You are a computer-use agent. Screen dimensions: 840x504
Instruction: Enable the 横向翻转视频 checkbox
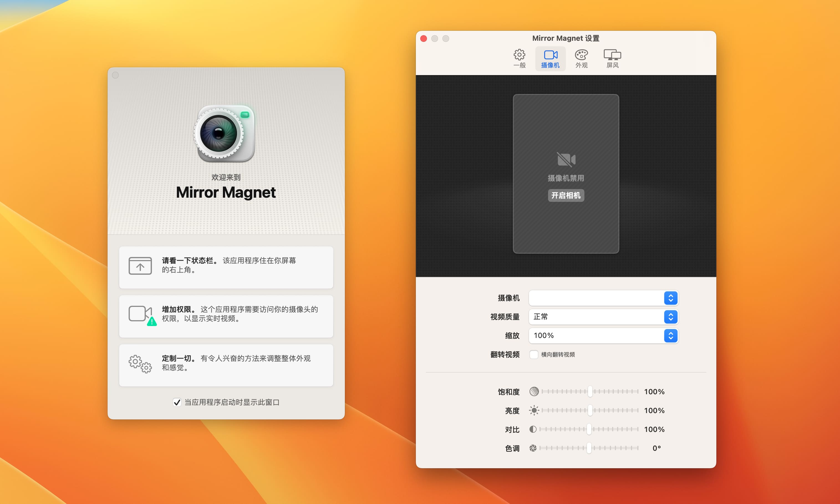pos(534,355)
